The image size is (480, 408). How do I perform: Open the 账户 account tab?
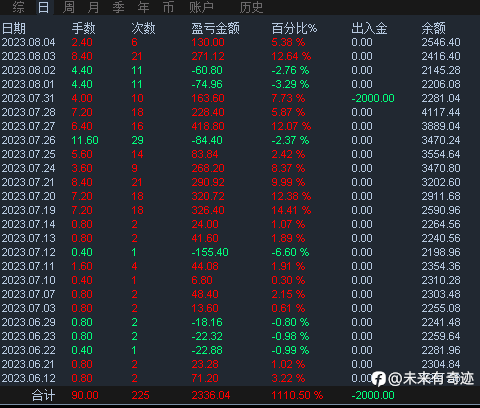202,7
